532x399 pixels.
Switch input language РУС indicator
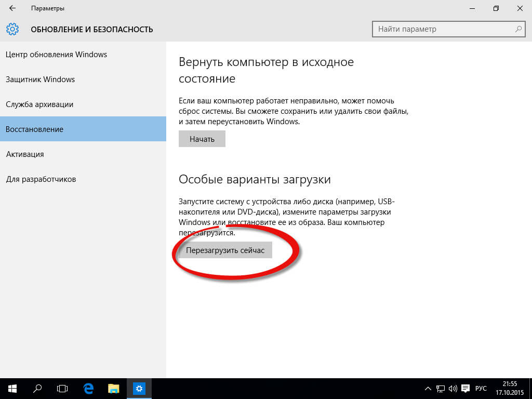481,389
